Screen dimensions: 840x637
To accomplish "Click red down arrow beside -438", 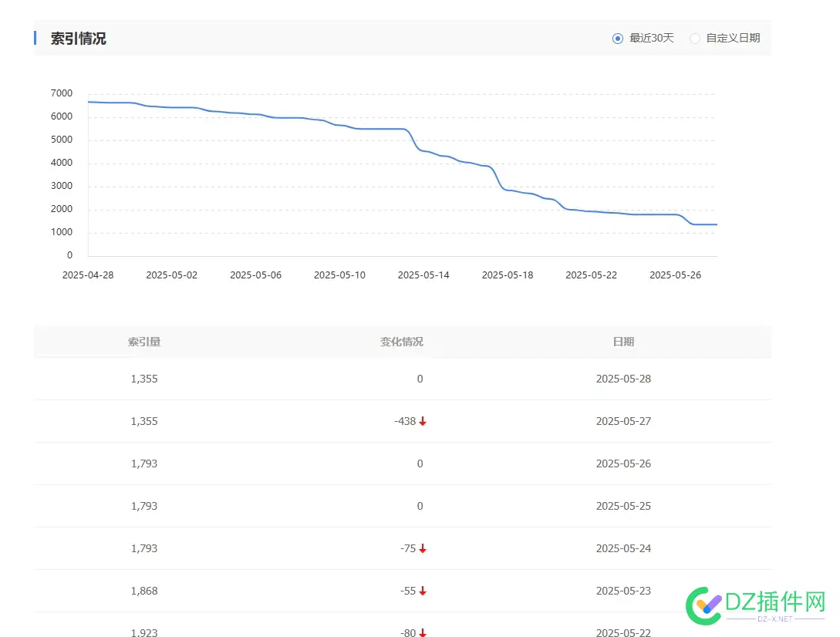I will click(423, 422).
